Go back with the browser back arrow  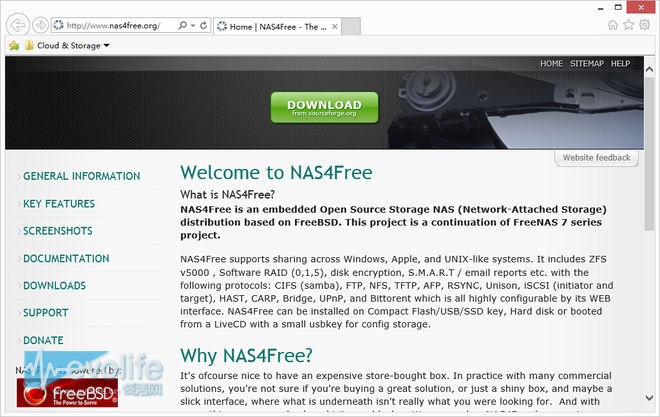18,25
